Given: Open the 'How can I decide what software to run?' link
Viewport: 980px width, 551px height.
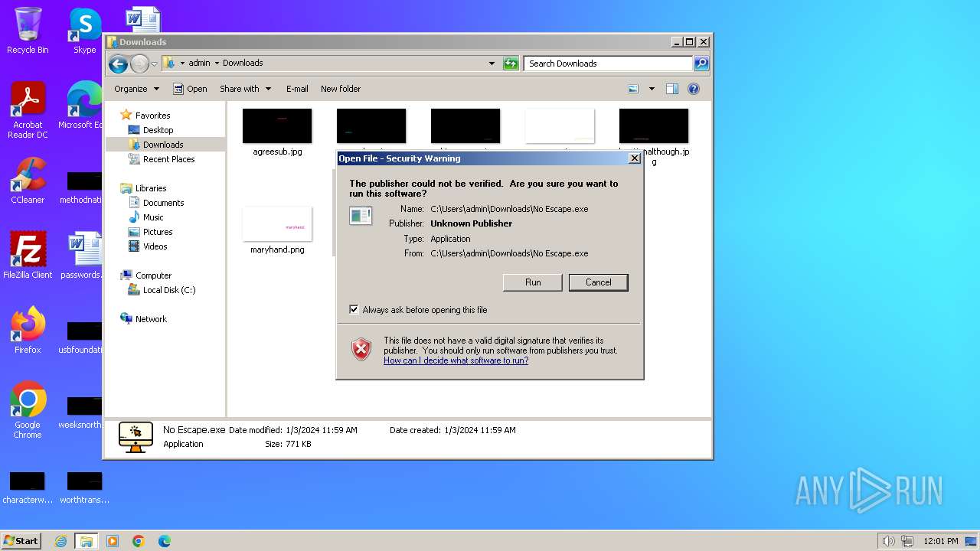Looking at the screenshot, I should [456, 360].
